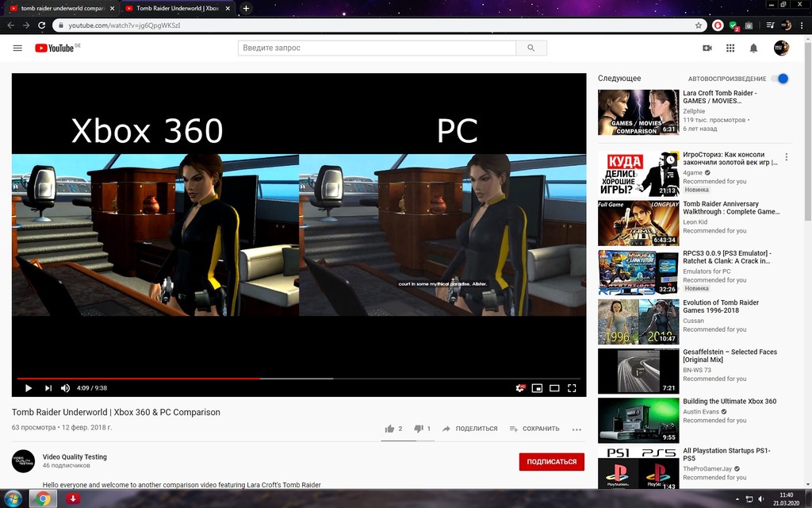Image resolution: width=812 pixels, height=508 pixels.
Task: Click the YouTube search field
Action: [x=377, y=48]
